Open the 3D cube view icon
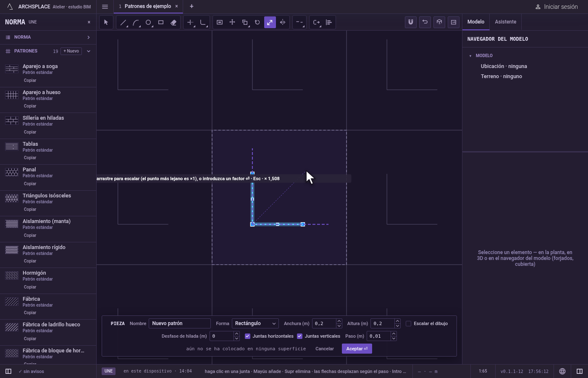588x378 pixels. pyautogui.click(x=439, y=22)
